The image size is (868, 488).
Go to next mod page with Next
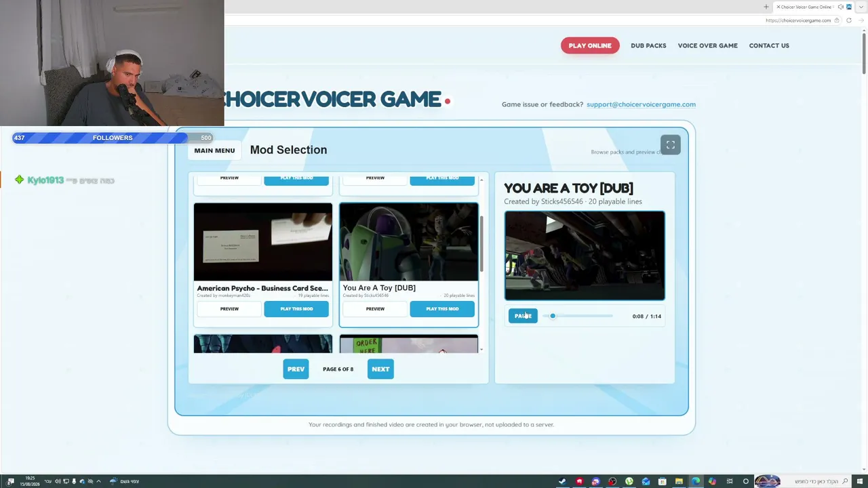(x=380, y=369)
